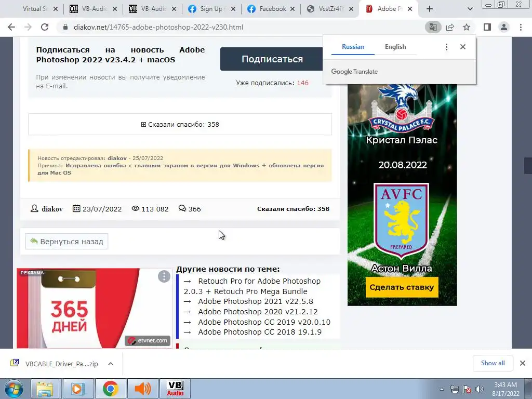Click the Google Translate icon in address bar

tap(433, 27)
